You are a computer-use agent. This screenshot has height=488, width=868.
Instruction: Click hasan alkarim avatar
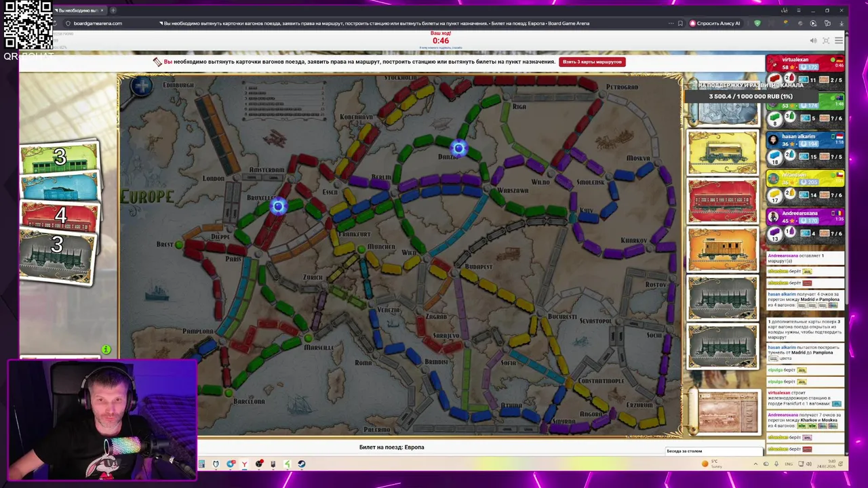click(774, 140)
